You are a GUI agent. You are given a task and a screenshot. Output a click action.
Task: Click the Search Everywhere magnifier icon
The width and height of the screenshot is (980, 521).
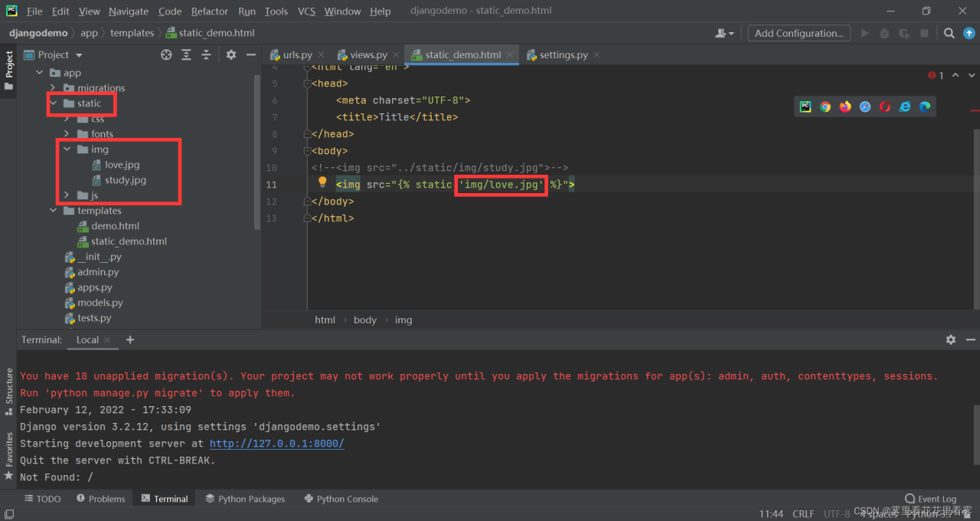click(949, 33)
